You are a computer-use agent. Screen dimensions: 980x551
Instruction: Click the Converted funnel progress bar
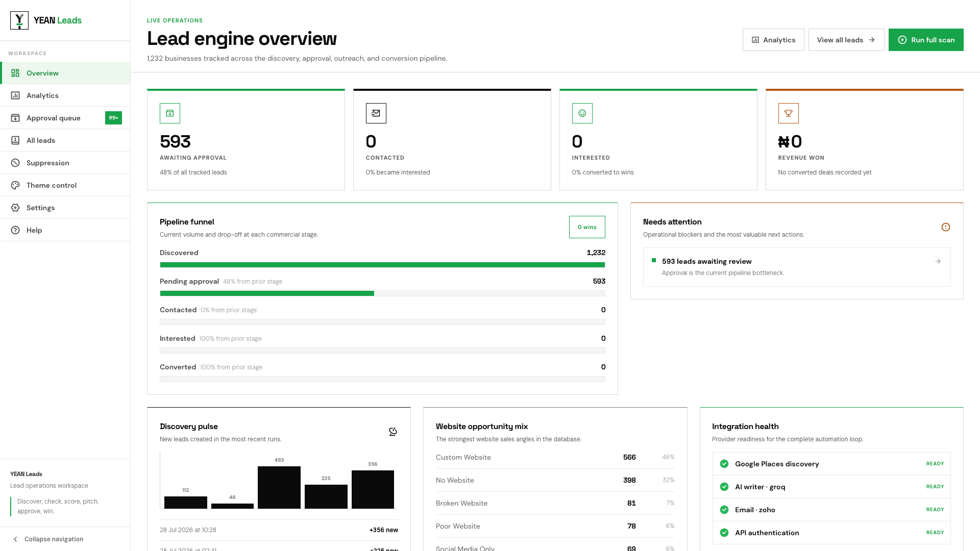[x=382, y=379]
